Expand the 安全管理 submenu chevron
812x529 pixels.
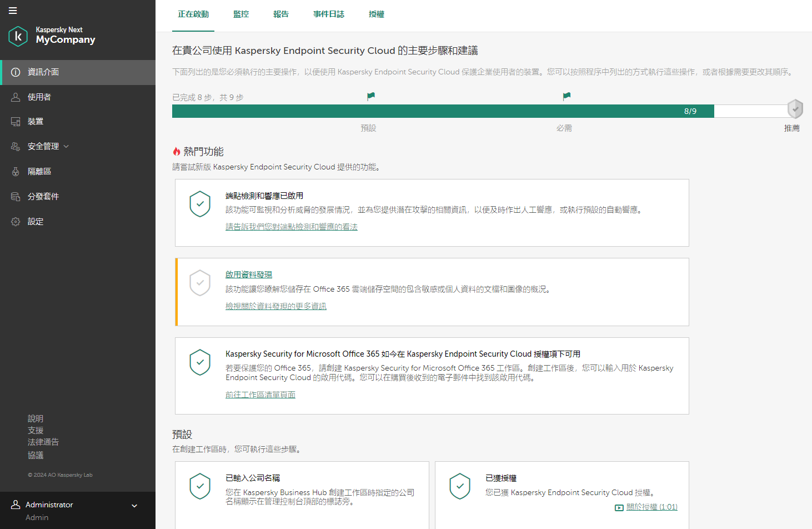(66, 147)
